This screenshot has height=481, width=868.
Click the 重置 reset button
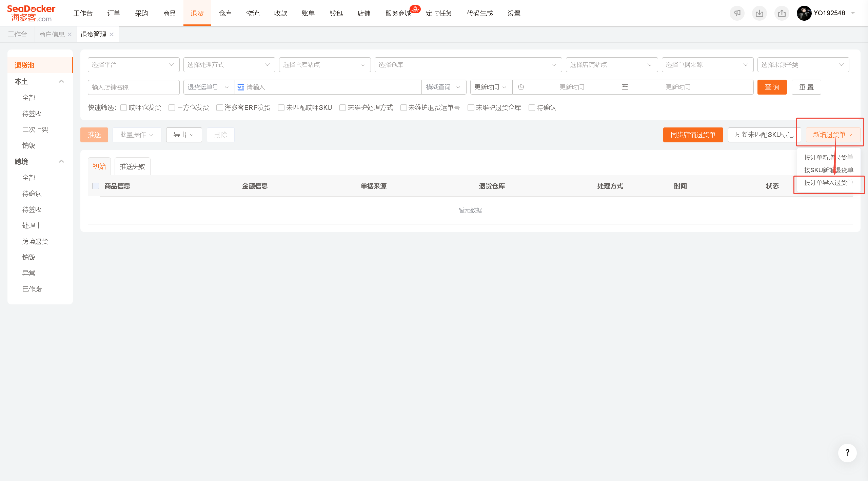(806, 87)
